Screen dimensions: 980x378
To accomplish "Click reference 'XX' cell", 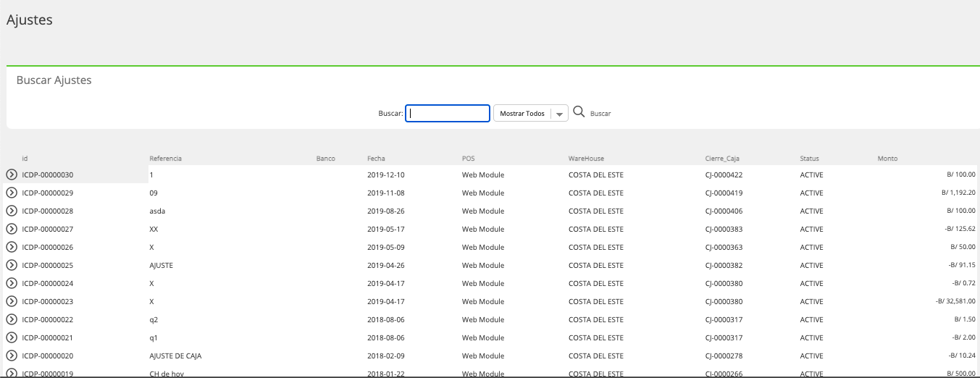I will pos(154,229).
